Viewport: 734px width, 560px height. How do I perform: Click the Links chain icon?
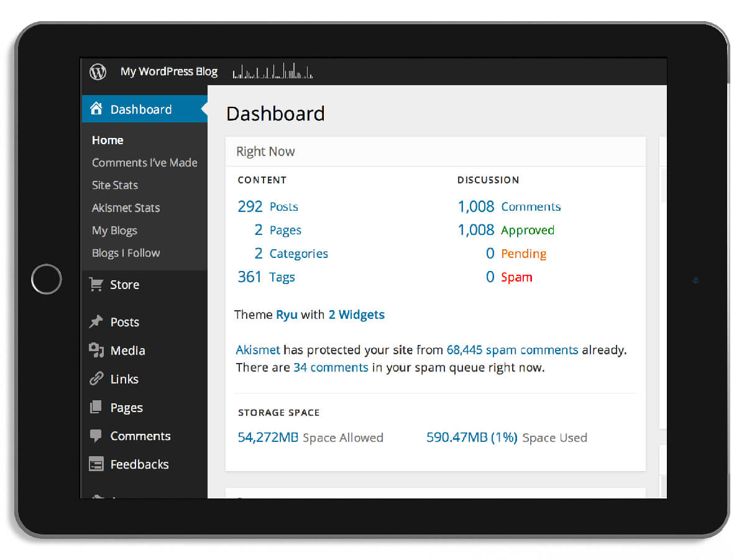coord(96,379)
